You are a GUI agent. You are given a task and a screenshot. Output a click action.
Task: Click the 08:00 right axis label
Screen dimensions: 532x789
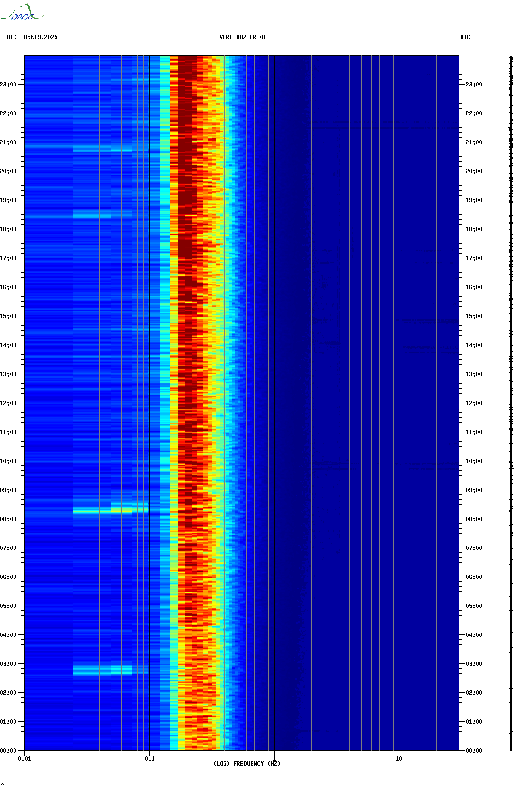[x=474, y=519]
